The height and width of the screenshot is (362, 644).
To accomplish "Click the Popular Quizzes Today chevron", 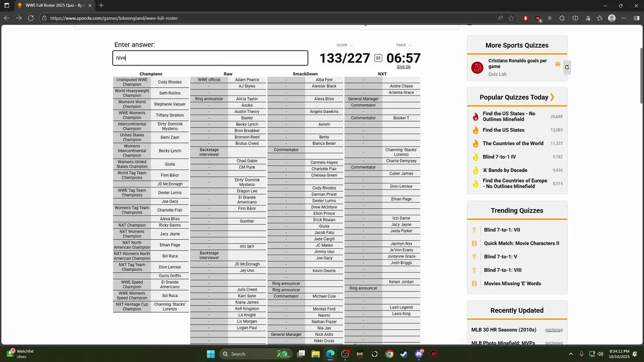I will (x=552, y=97).
